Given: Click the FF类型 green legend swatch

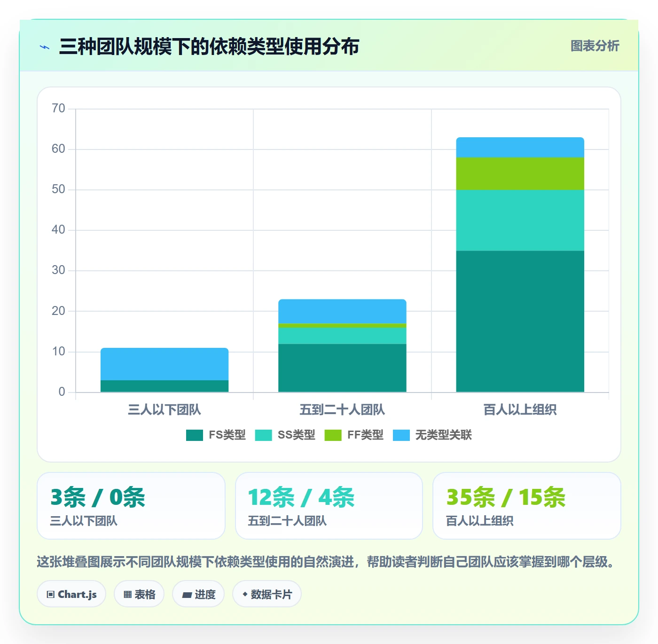Looking at the screenshot, I should point(333,435).
